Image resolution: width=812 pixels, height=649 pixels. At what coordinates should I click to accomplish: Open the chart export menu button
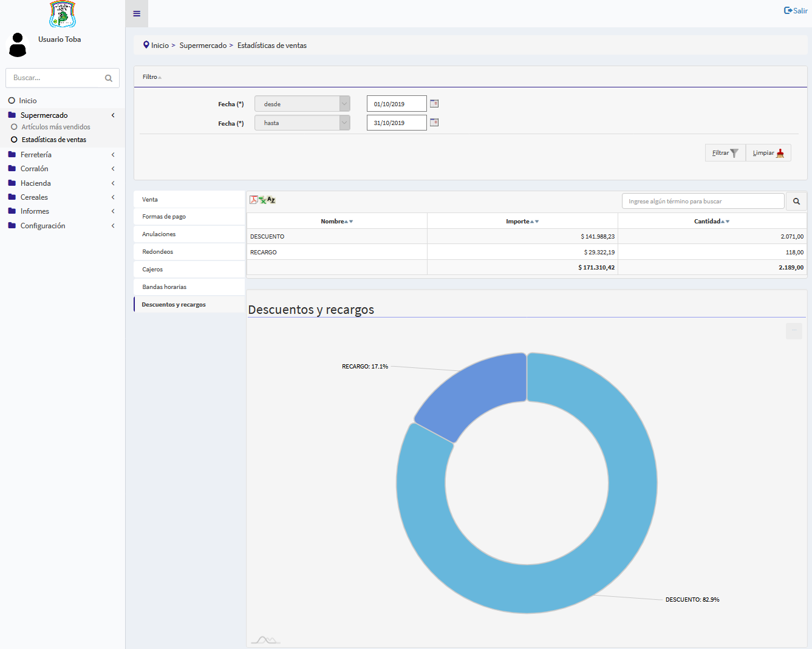click(x=794, y=331)
